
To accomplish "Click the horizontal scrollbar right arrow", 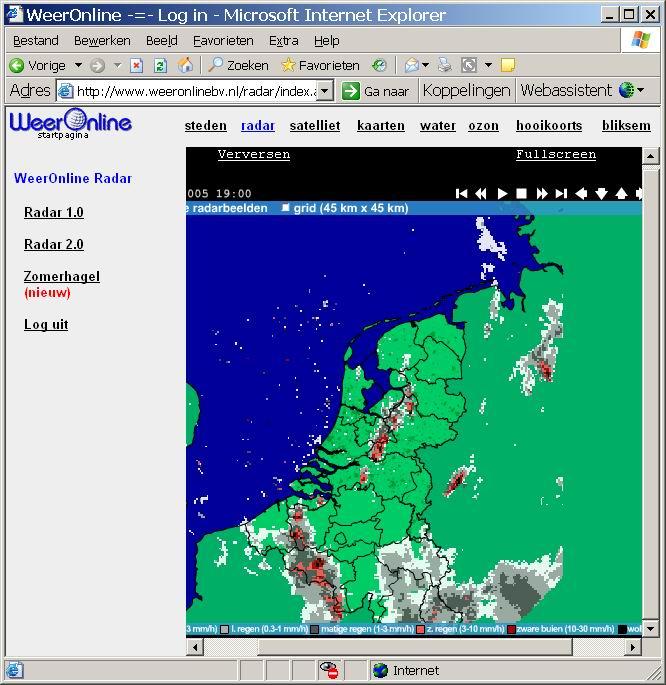I will coord(633,647).
